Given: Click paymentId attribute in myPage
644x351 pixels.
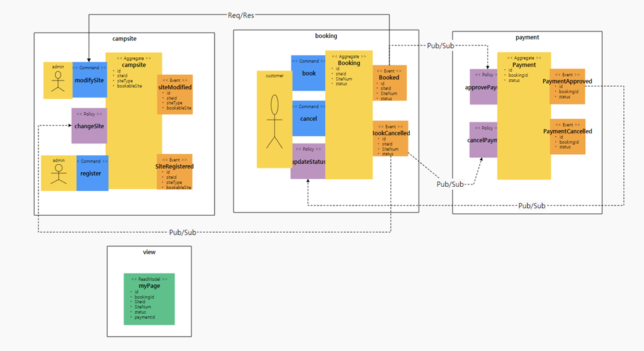Looking at the screenshot, I should pyautogui.click(x=145, y=317).
